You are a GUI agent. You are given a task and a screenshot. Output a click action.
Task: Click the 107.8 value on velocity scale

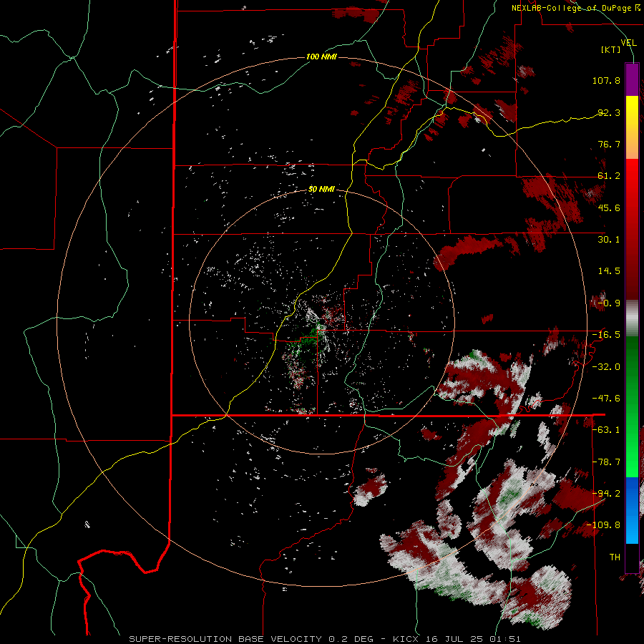606,80
